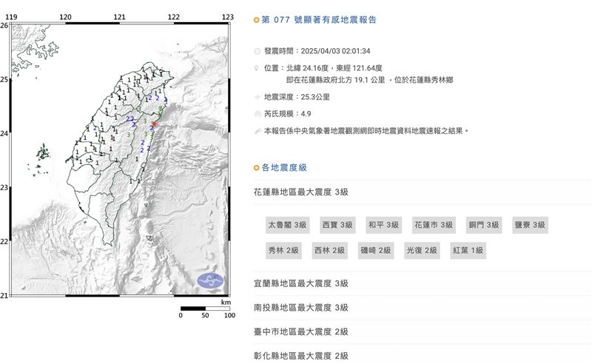Click the 發震時間 2025/04/03 02:01:34 text
Image resolution: width=592 pixels, height=364 pixels.
[x=317, y=51]
